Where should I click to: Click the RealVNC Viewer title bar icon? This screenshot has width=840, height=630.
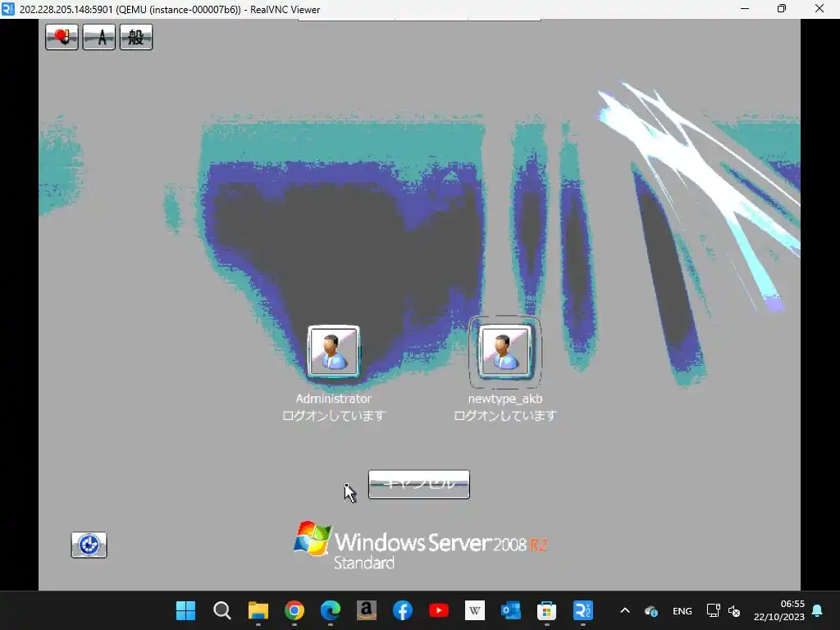[x=7, y=9]
